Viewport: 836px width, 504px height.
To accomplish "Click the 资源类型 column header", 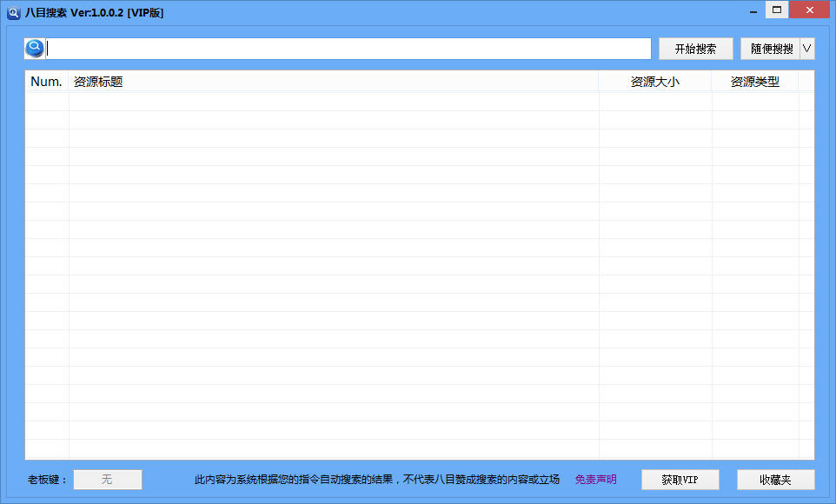I will click(x=754, y=81).
